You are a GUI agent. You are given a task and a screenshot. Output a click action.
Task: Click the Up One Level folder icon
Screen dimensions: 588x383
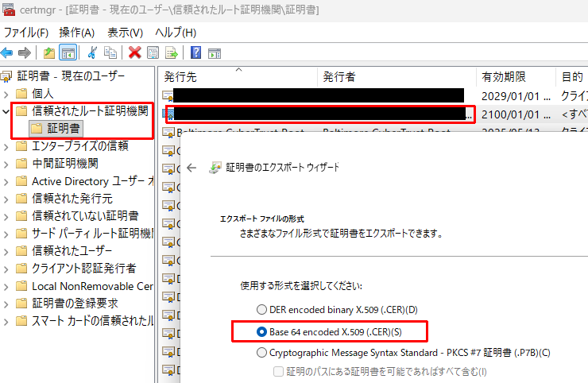click(x=49, y=52)
